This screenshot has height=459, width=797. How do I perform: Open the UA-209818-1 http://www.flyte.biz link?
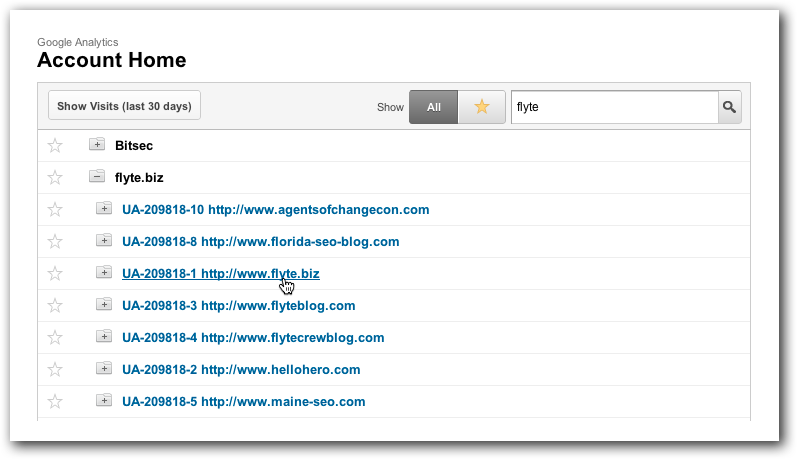[x=221, y=274]
